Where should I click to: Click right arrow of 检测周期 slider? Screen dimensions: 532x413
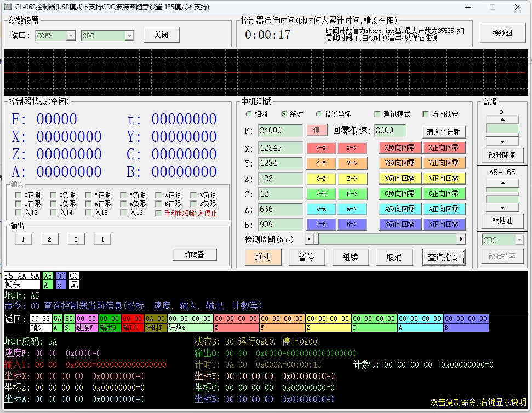[461, 239]
